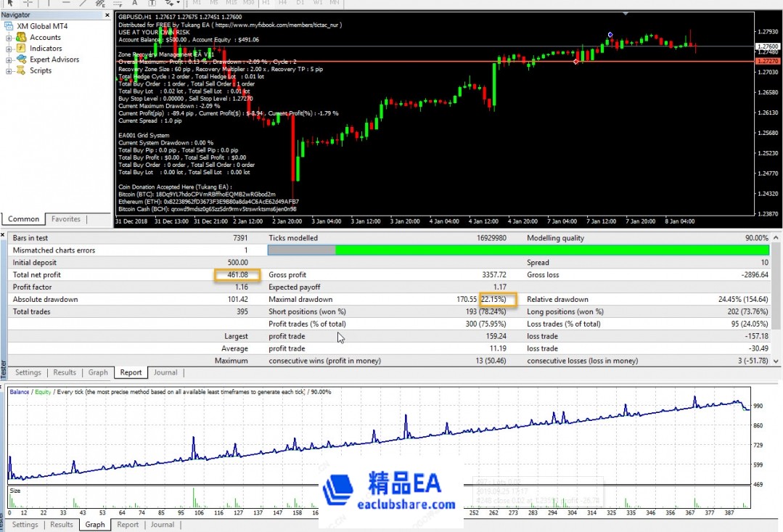Click the Total net profit value 461.08
Screen dimensions: 783x532
[x=237, y=275]
